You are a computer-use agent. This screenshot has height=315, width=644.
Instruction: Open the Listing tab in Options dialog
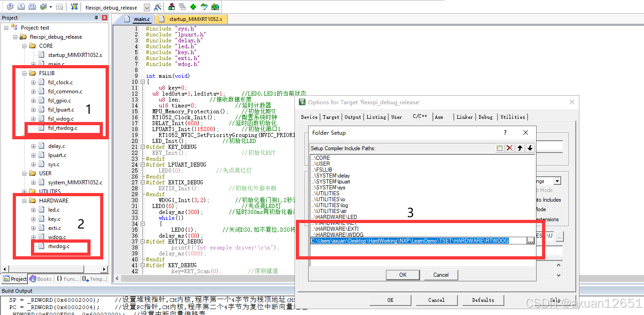(x=376, y=117)
